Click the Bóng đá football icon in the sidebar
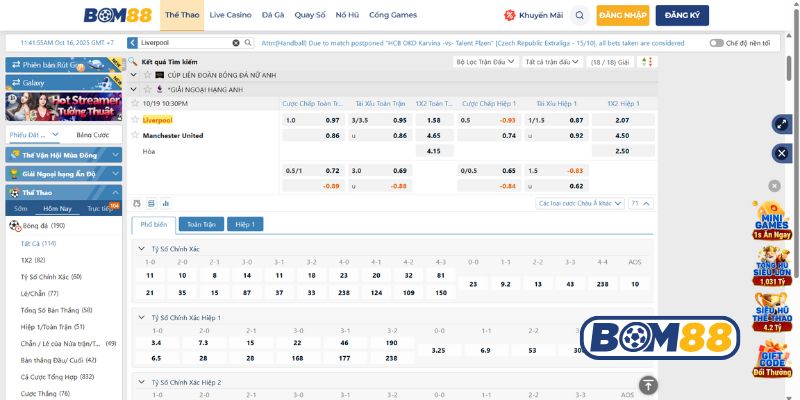The image size is (800, 400). 15,226
